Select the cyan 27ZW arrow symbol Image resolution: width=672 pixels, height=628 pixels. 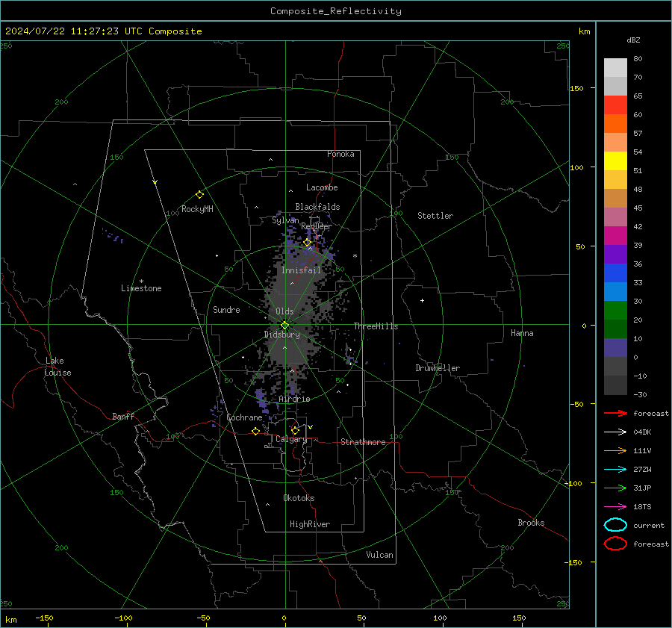pyautogui.click(x=615, y=470)
